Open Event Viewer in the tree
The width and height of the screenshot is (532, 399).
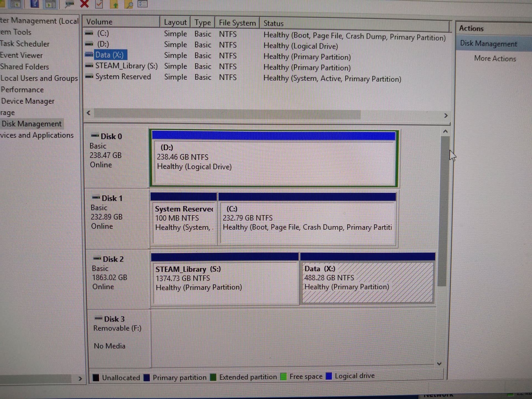point(21,55)
